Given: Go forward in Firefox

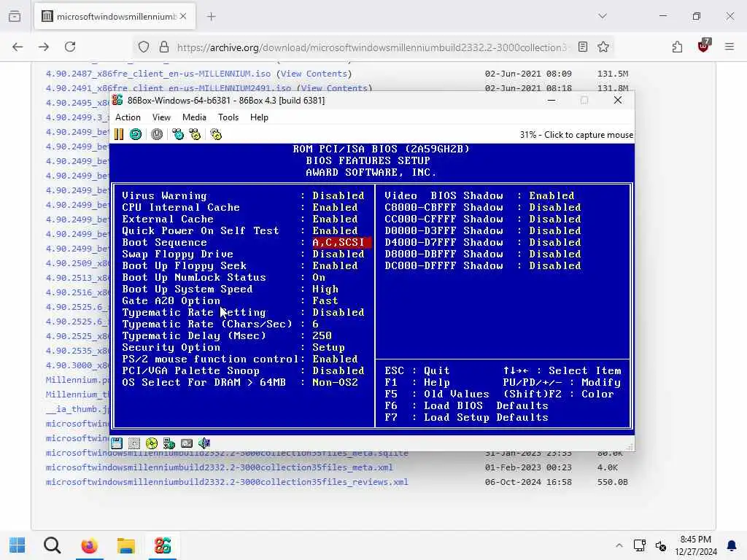Looking at the screenshot, I should tap(44, 47).
